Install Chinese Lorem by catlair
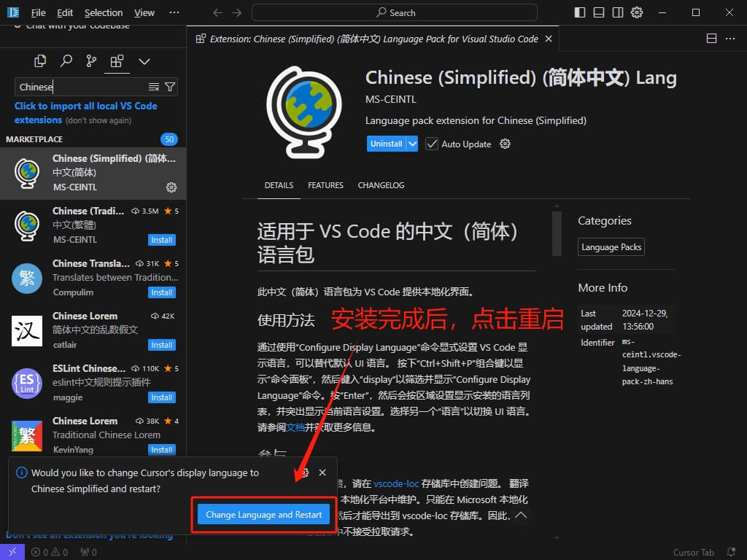The height and width of the screenshot is (560, 747). tap(161, 345)
